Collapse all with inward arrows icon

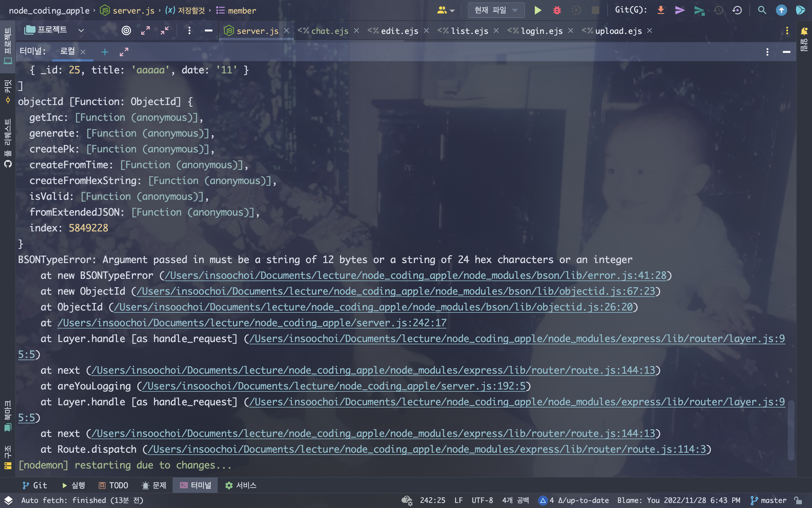click(164, 30)
